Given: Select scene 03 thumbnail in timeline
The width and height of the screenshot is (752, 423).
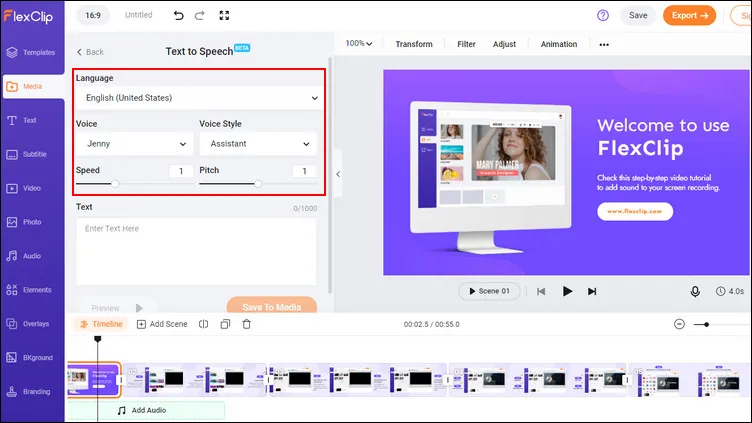Looking at the screenshot, I should (x=358, y=379).
